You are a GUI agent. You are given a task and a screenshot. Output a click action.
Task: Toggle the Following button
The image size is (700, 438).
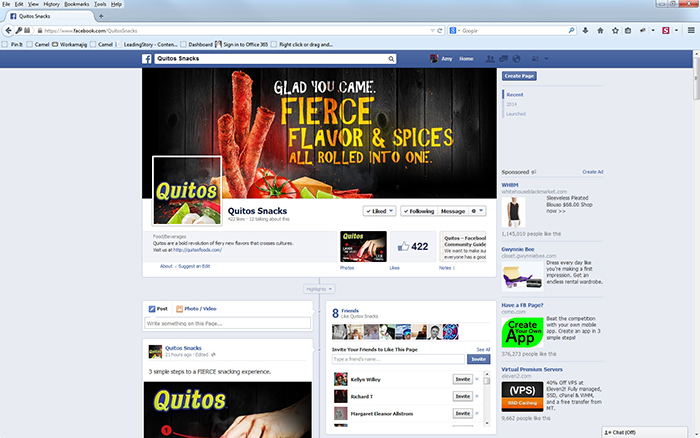tap(419, 211)
